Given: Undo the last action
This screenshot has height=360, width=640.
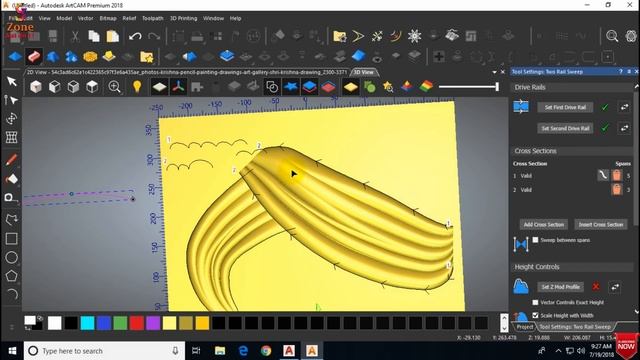Looking at the screenshot, I should click(x=135, y=36).
